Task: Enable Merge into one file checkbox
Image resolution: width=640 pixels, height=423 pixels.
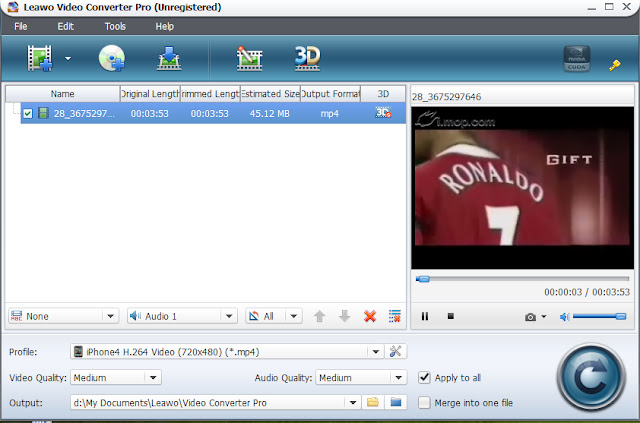Action: point(424,403)
